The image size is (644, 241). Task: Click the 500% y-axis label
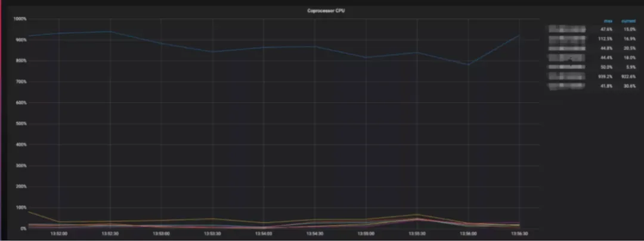[20, 124]
